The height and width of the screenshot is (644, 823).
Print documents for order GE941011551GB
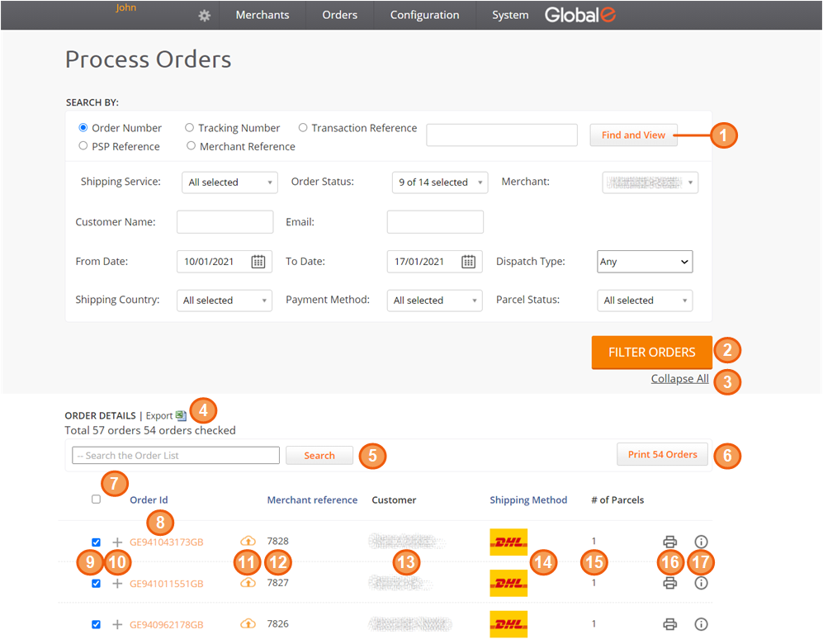(669, 583)
